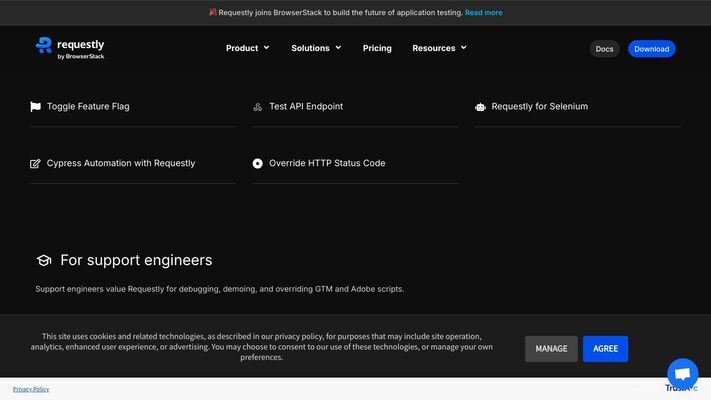711x400 pixels.
Task: Click the Cypress Automation edit icon
Action: tap(36, 163)
